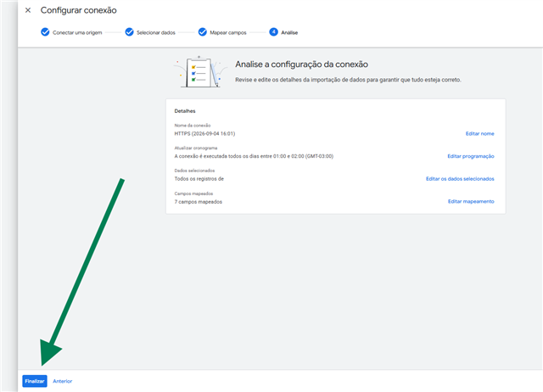Click the Editar programação link

click(x=471, y=156)
